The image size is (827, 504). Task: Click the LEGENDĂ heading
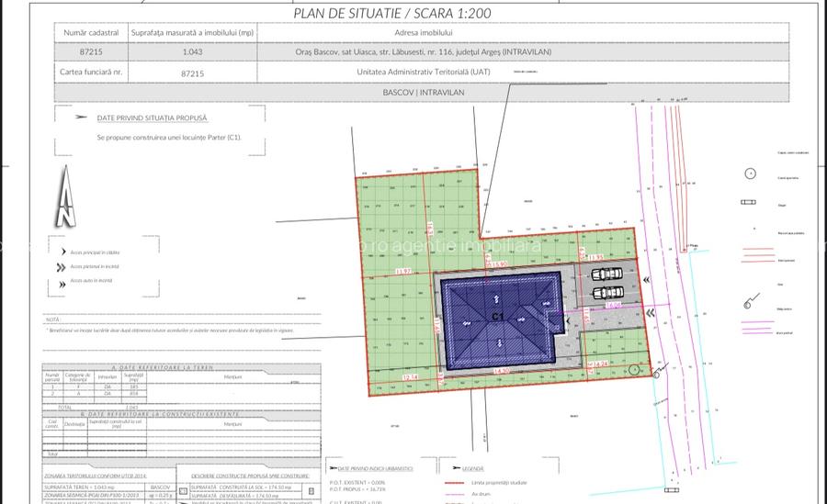[x=473, y=468]
